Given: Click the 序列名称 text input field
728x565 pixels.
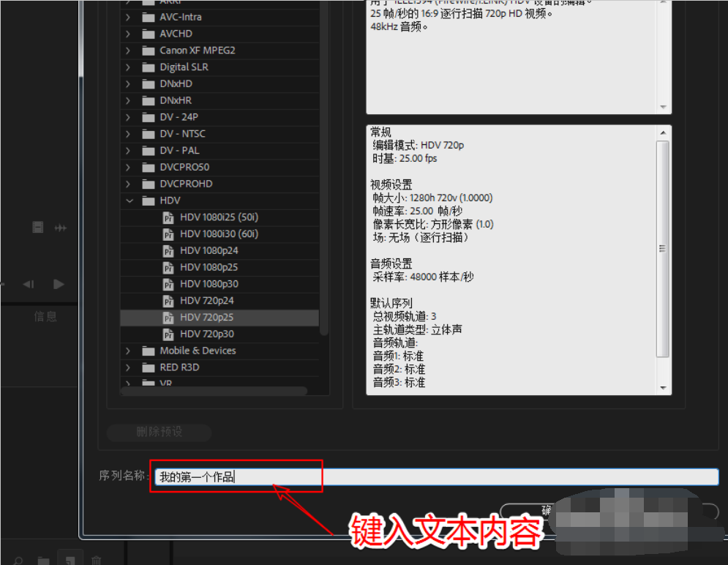Looking at the screenshot, I should [436, 476].
